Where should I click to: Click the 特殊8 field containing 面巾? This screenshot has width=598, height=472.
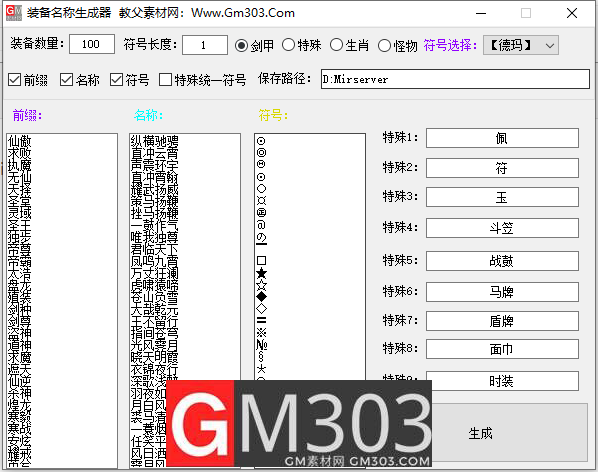[502, 349]
